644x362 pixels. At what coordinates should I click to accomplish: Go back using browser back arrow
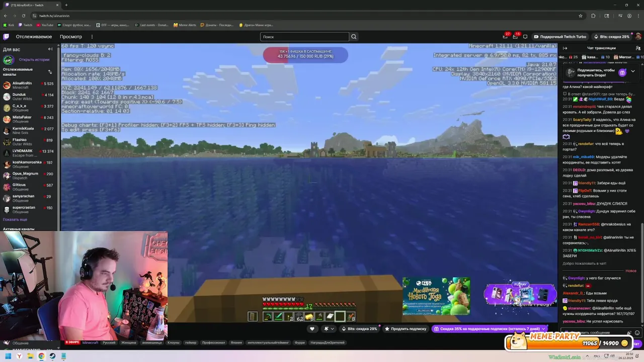6,16
